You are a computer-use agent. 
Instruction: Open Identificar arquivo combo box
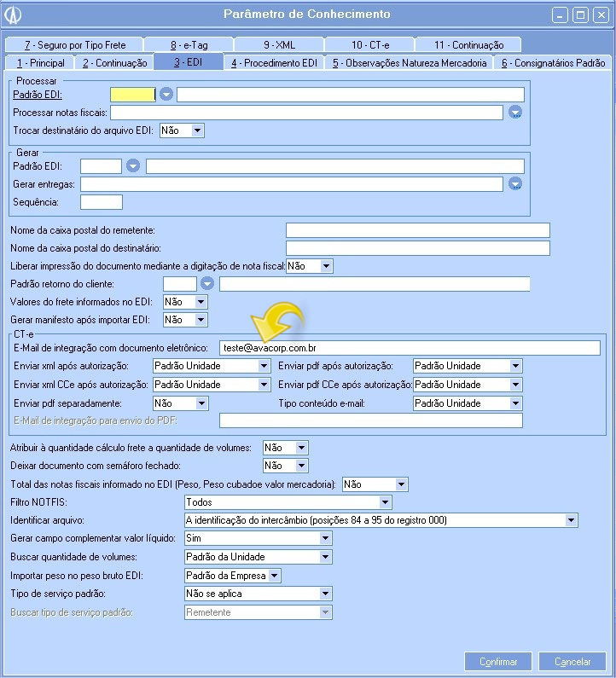[571, 520]
